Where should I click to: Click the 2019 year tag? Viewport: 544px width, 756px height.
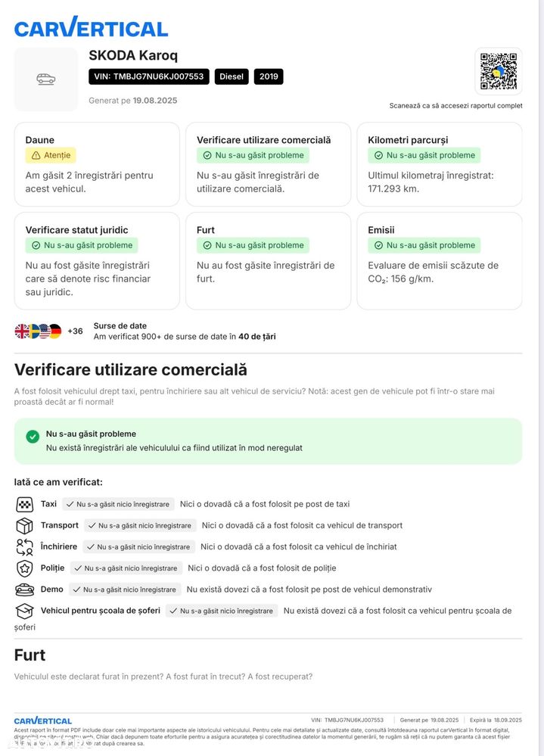(269, 76)
